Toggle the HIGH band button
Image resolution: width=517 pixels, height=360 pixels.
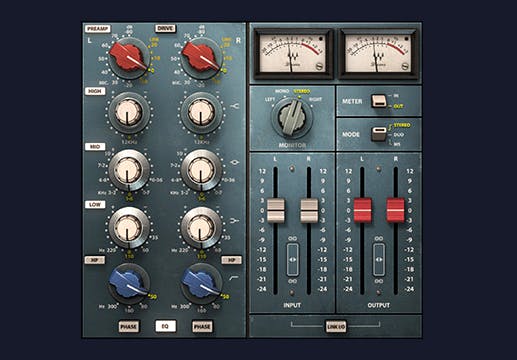click(x=95, y=91)
